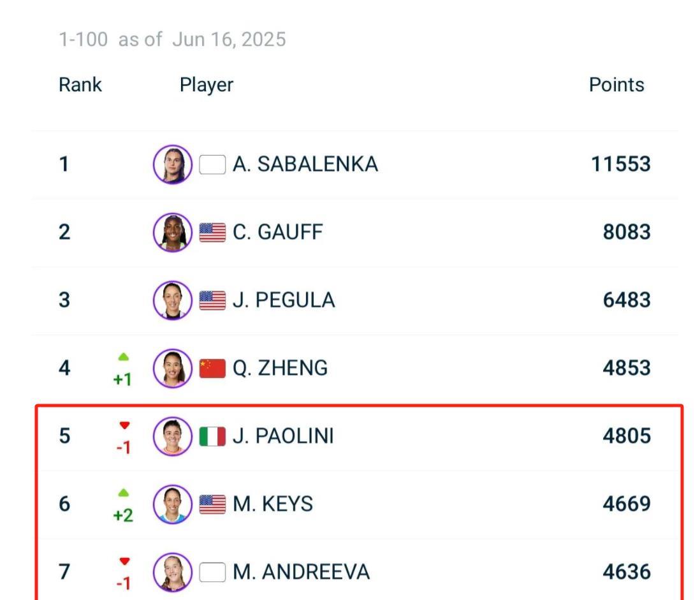The height and width of the screenshot is (600, 700).
Task: Open J. Pegula's player avatar
Action: point(172,300)
